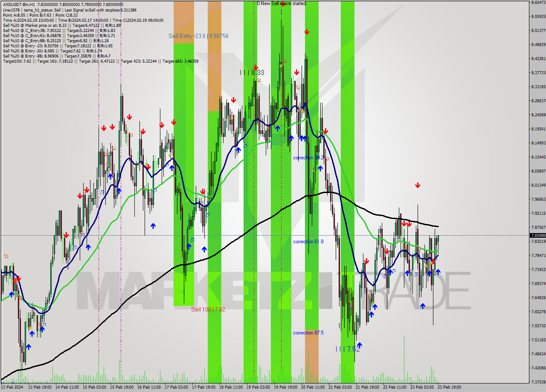Click the 8.46829 price axis value
The image size is (546, 392).
click(538, 44)
